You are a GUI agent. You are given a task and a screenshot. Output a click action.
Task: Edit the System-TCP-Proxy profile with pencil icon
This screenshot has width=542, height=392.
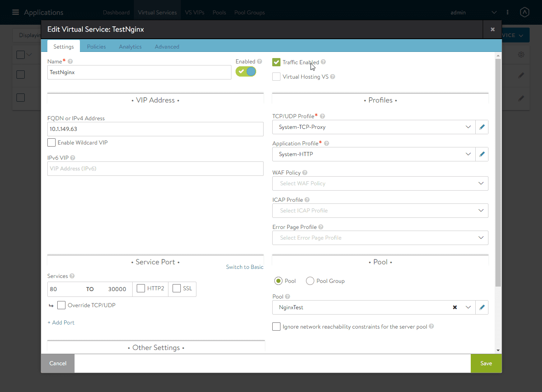tap(482, 127)
